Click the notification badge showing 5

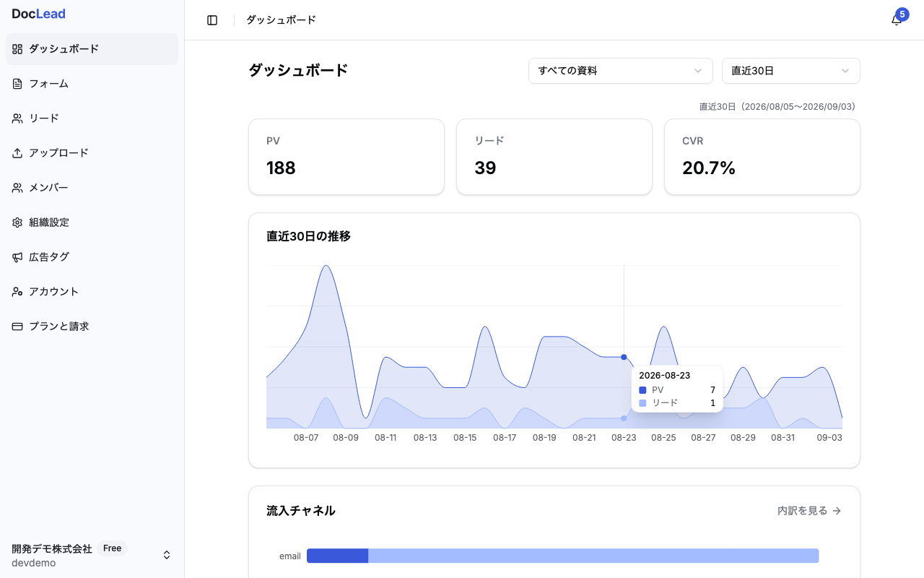coord(902,14)
